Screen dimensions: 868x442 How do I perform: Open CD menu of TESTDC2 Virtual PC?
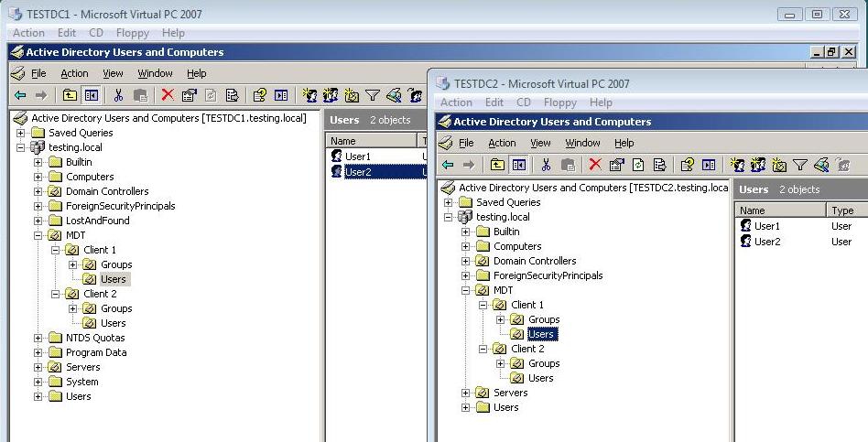coord(523,102)
